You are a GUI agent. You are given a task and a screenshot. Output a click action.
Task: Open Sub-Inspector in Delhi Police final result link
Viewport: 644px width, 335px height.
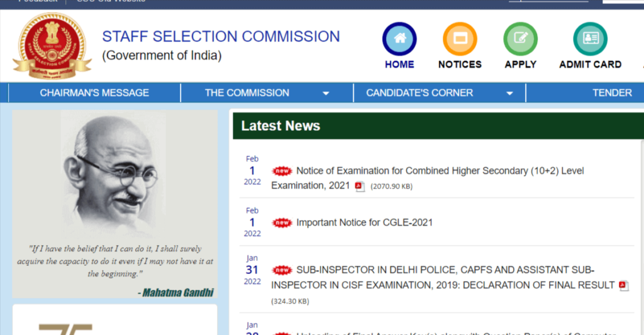[x=443, y=278]
